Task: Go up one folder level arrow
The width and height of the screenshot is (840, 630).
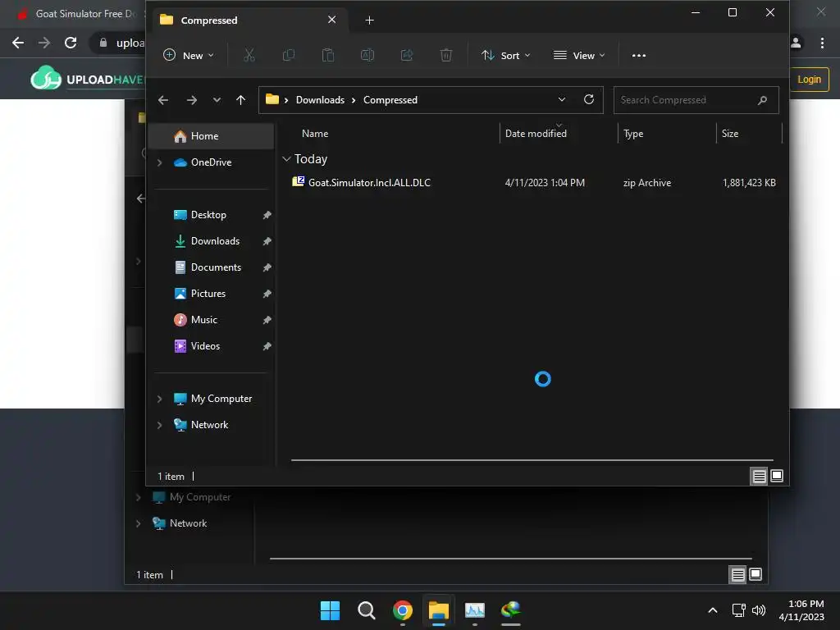Action: tap(240, 100)
